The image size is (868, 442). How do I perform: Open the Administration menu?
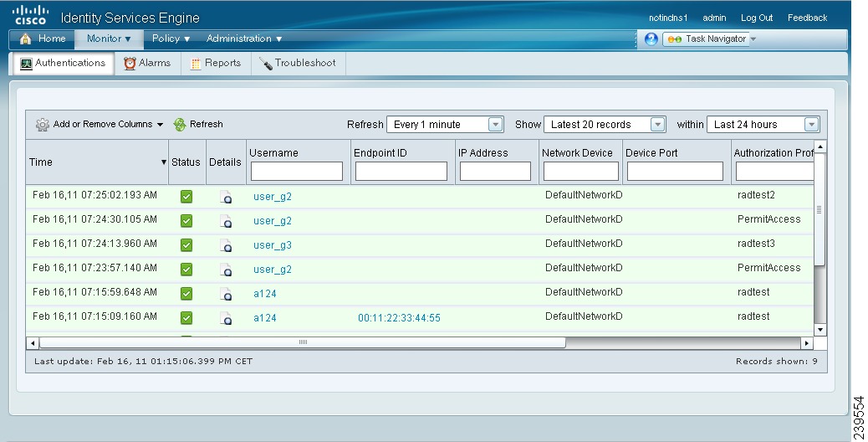tap(244, 39)
